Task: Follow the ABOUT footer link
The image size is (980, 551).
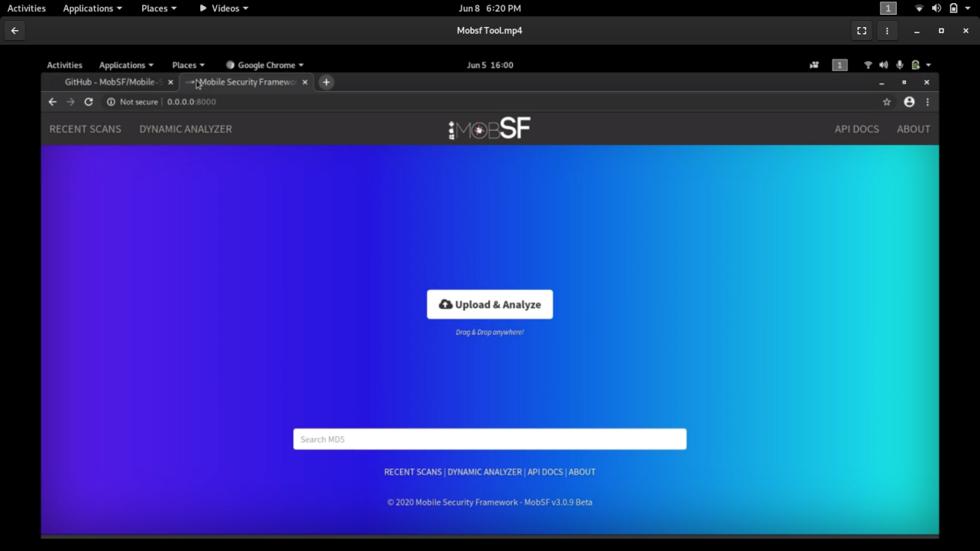Action: [582, 472]
